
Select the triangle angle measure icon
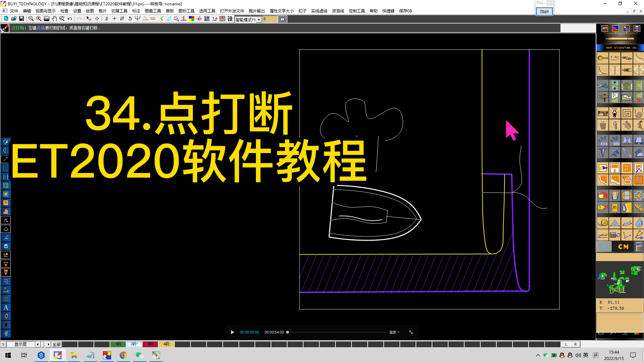coord(614,223)
